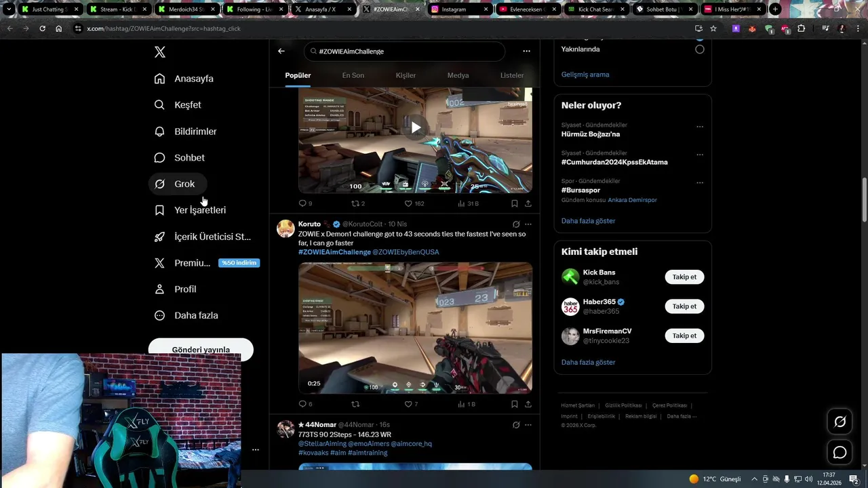
Task: Open Bildirimler notifications
Action: click(186, 131)
